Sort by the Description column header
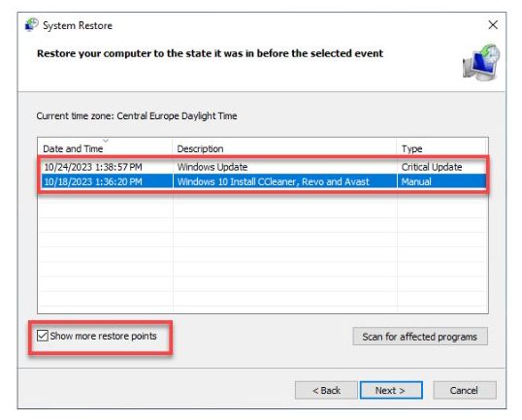Image resolution: width=522 pixels, height=420 pixels. pos(284,148)
